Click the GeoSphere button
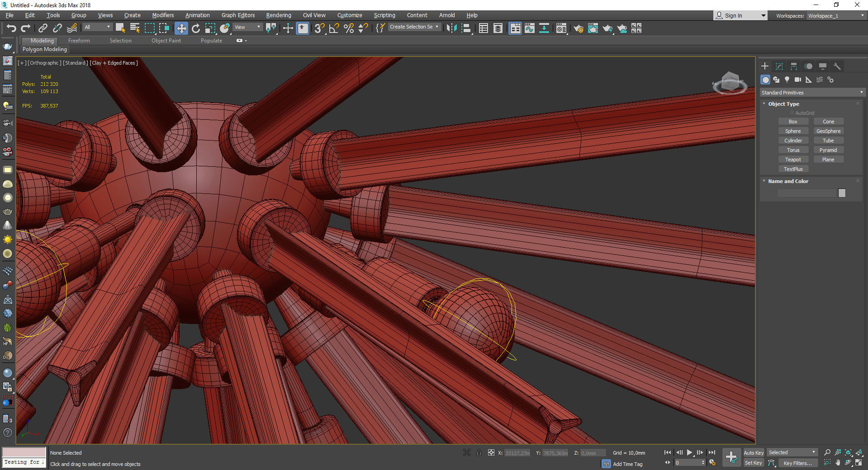The height and width of the screenshot is (470, 868). point(829,131)
